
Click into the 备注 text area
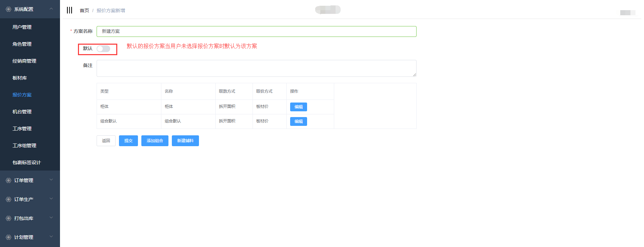[256, 68]
